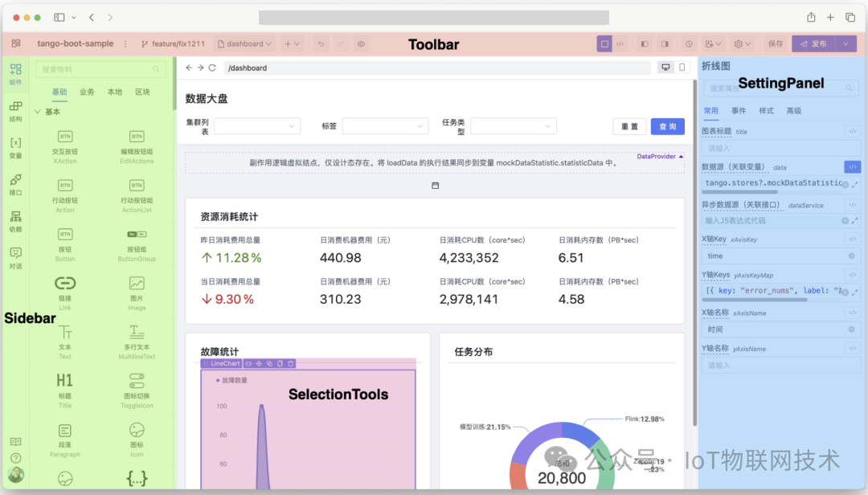This screenshot has width=868, height=495.
Task: Open the 组件 components panel
Action: (15, 74)
